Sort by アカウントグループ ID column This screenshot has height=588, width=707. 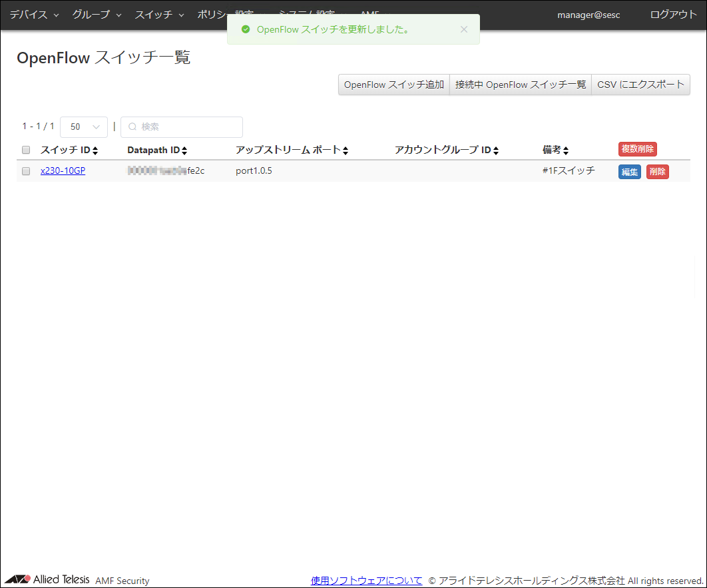point(447,150)
